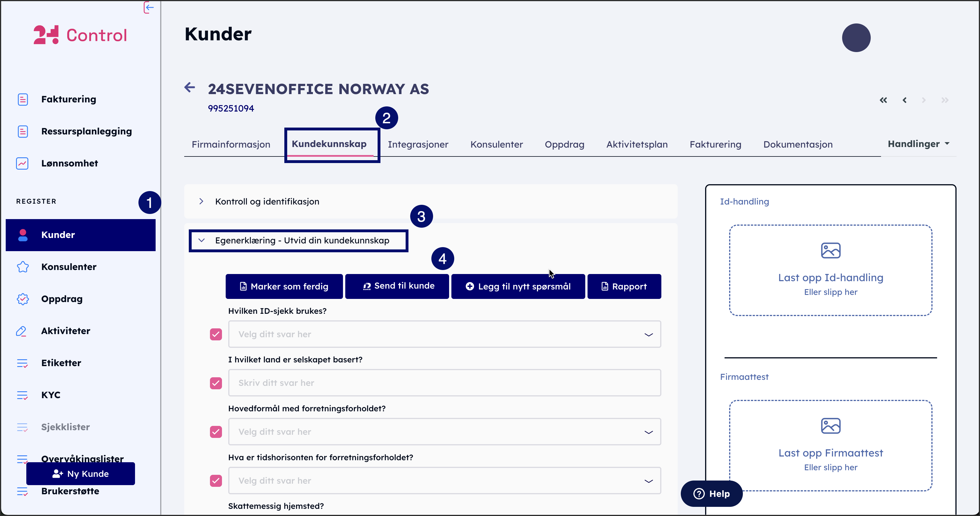
Task: Click the Lønnsomhet chart icon
Action: (22, 163)
